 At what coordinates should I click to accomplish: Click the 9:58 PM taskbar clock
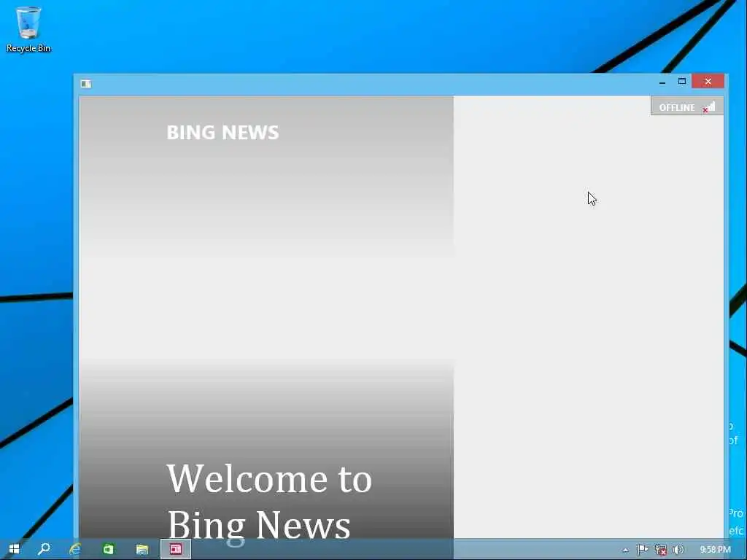click(x=715, y=550)
